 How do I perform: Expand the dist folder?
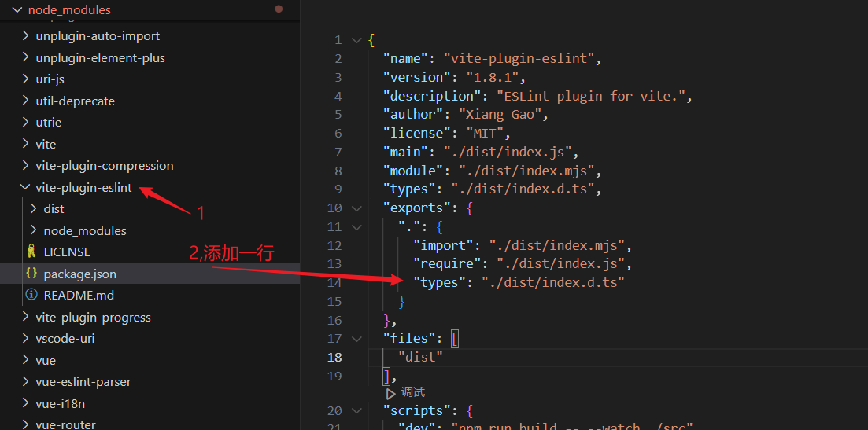(x=32, y=209)
